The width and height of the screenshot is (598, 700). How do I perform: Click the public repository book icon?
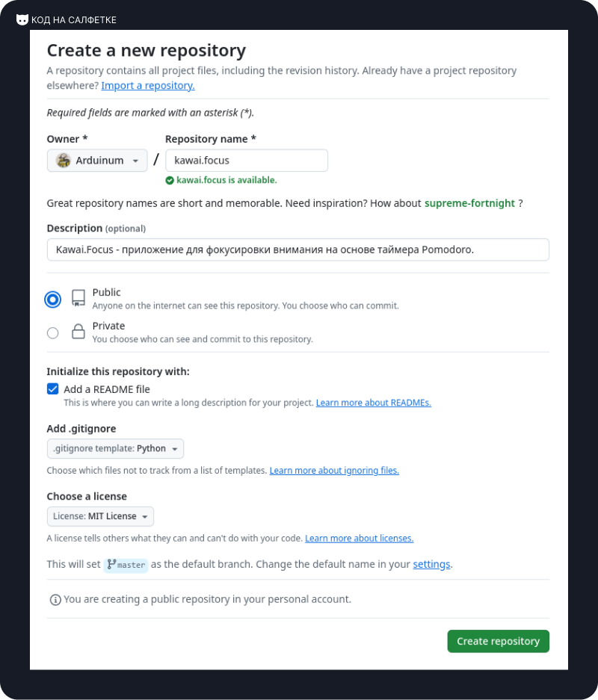pyautogui.click(x=78, y=298)
